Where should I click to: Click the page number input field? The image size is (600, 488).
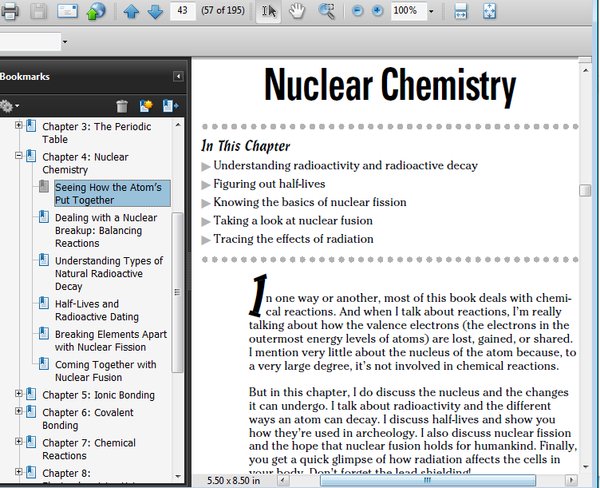pyautogui.click(x=182, y=11)
